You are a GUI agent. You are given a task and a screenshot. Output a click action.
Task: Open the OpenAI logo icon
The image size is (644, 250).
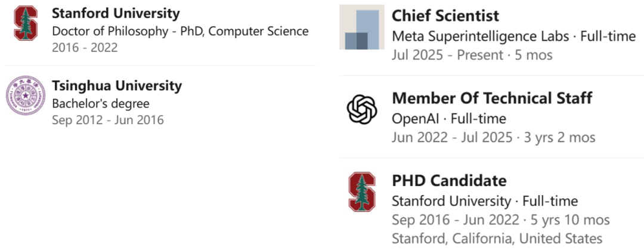pos(362,109)
